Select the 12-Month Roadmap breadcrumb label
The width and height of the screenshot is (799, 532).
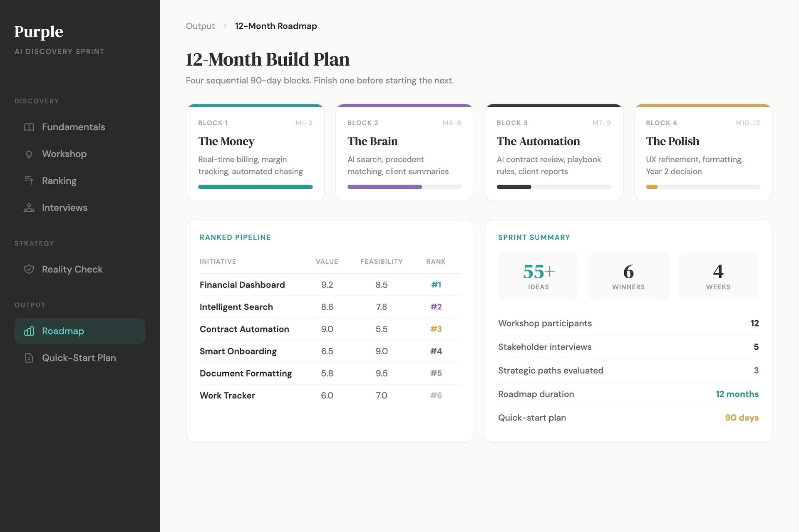click(x=275, y=26)
